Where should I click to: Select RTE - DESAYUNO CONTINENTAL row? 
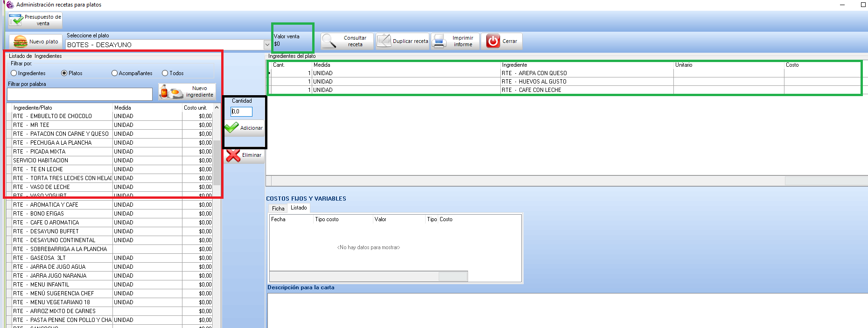click(63, 240)
